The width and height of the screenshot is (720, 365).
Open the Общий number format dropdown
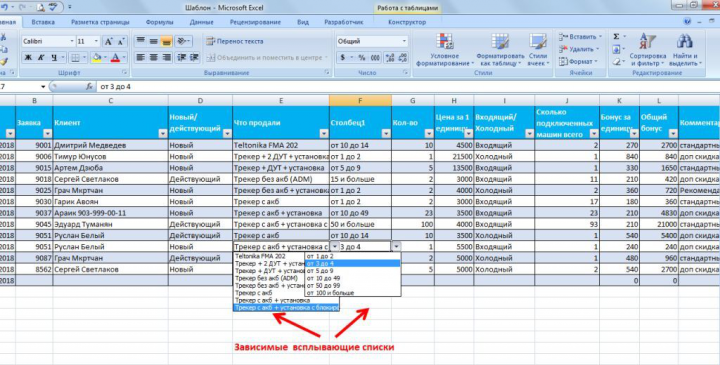point(404,41)
